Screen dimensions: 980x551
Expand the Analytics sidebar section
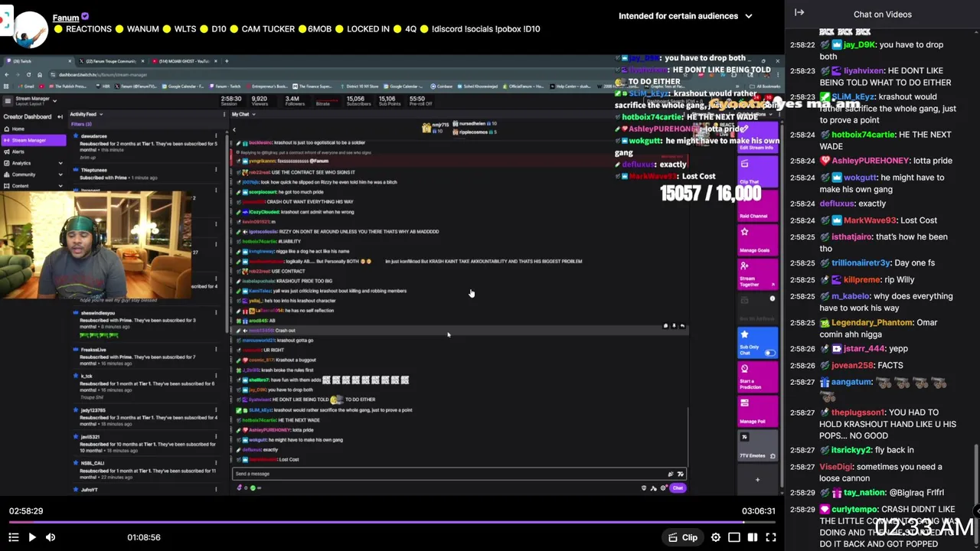click(x=60, y=163)
